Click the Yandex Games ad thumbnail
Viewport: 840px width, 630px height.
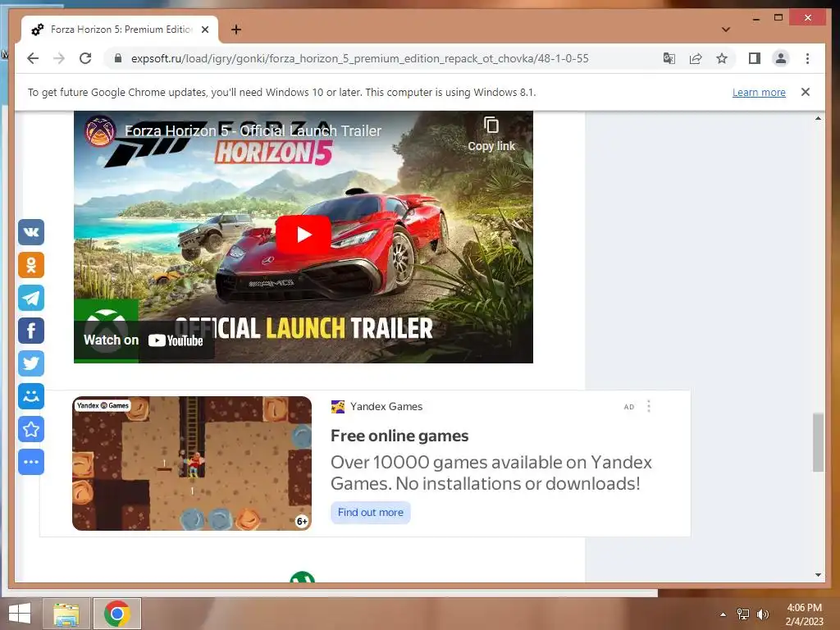pyautogui.click(x=192, y=463)
